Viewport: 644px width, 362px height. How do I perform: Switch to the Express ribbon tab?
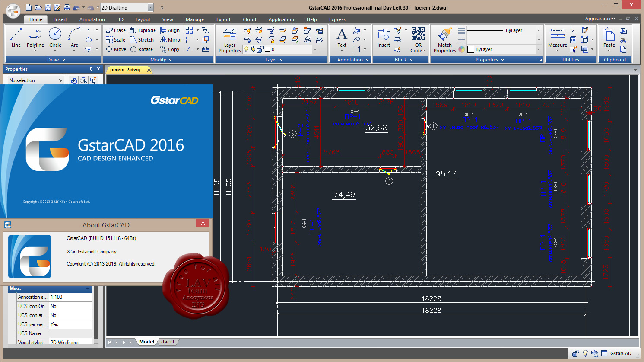point(337,19)
